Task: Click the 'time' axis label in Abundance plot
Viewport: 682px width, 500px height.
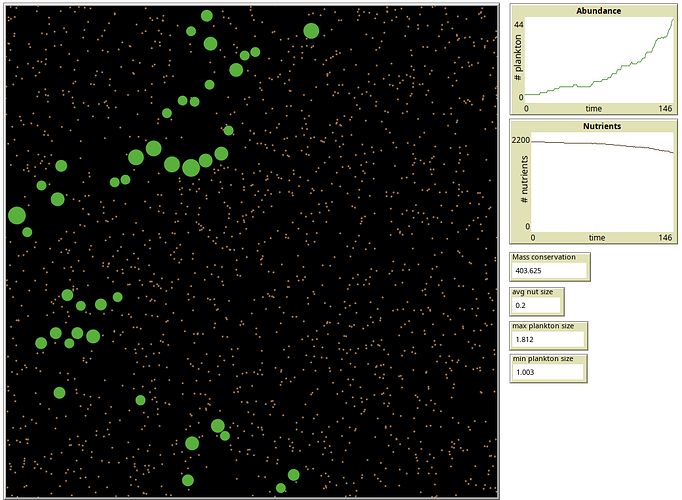Action: 594,108
